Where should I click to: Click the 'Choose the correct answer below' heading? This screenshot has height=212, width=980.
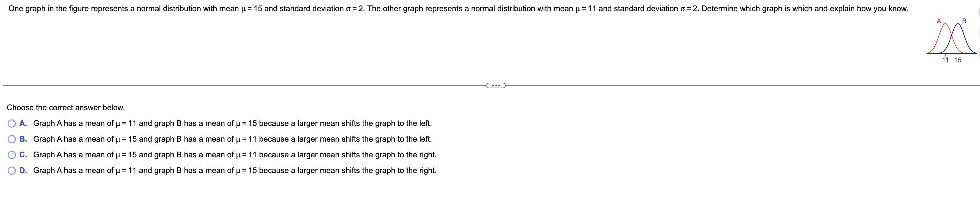click(66, 107)
